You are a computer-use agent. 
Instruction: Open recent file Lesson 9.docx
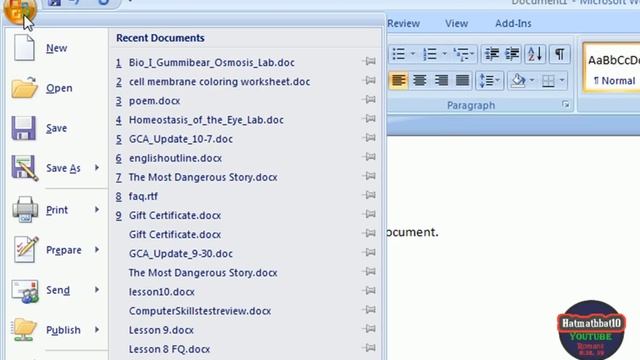pyautogui.click(x=161, y=330)
